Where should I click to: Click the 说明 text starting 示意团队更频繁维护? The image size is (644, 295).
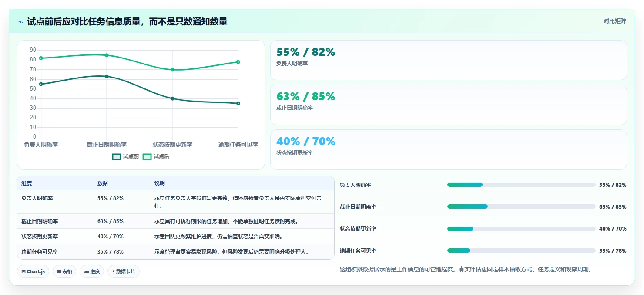[x=218, y=236]
